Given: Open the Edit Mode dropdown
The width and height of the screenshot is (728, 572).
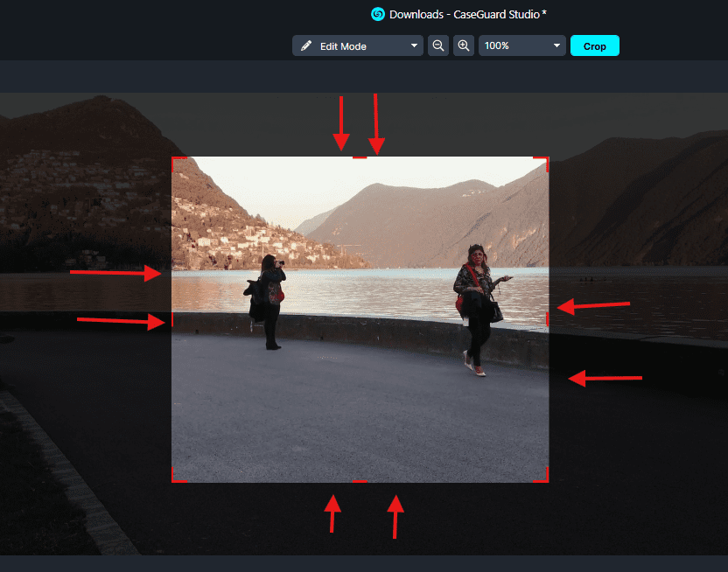Looking at the screenshot, I should coord(358,46).
